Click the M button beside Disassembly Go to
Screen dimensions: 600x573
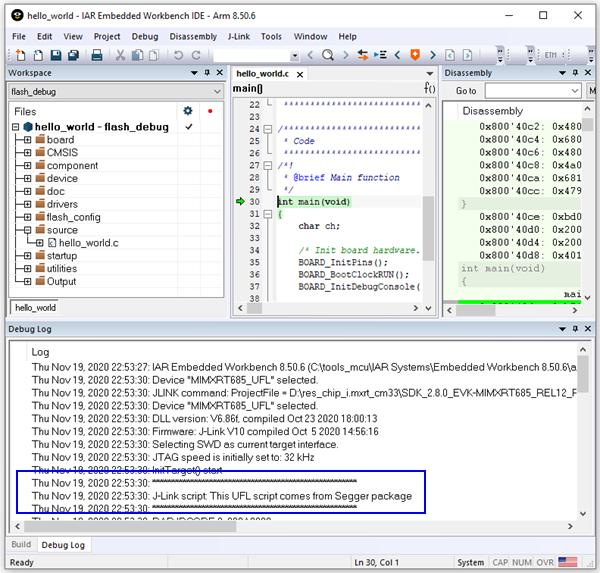tap(592, 91)
